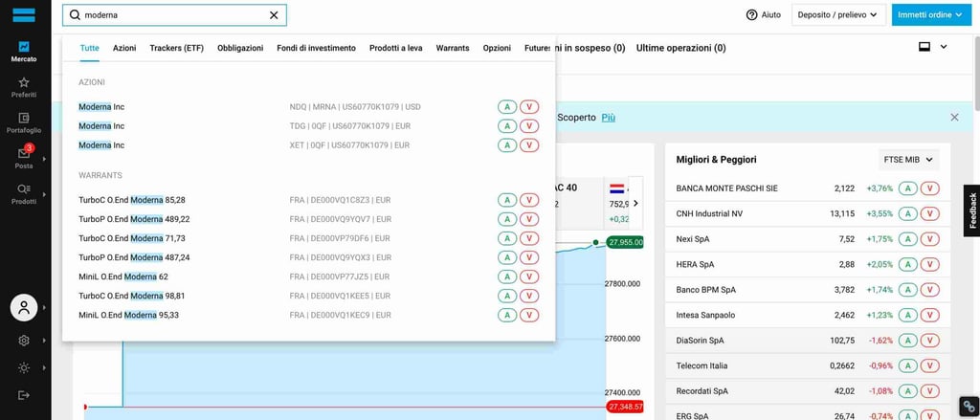
Task: Click the moderna search input field
Action: tap(172, 15)
